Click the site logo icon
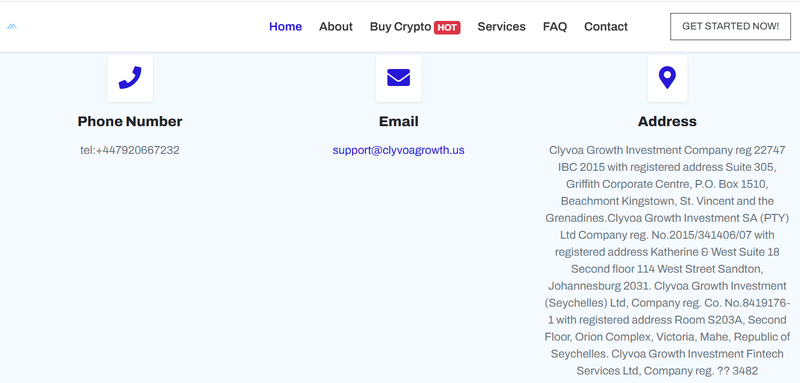800x383 pixels. tap(12, 27)
